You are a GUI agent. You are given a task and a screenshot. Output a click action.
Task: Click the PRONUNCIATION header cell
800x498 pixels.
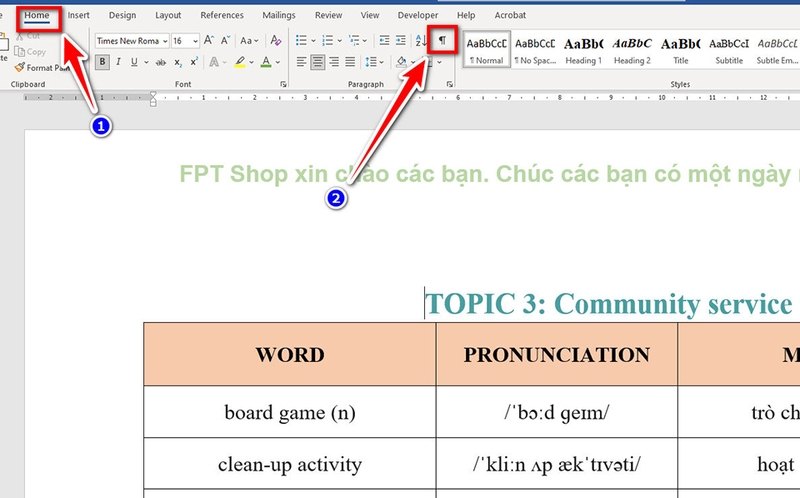click(x=557, y=354)
